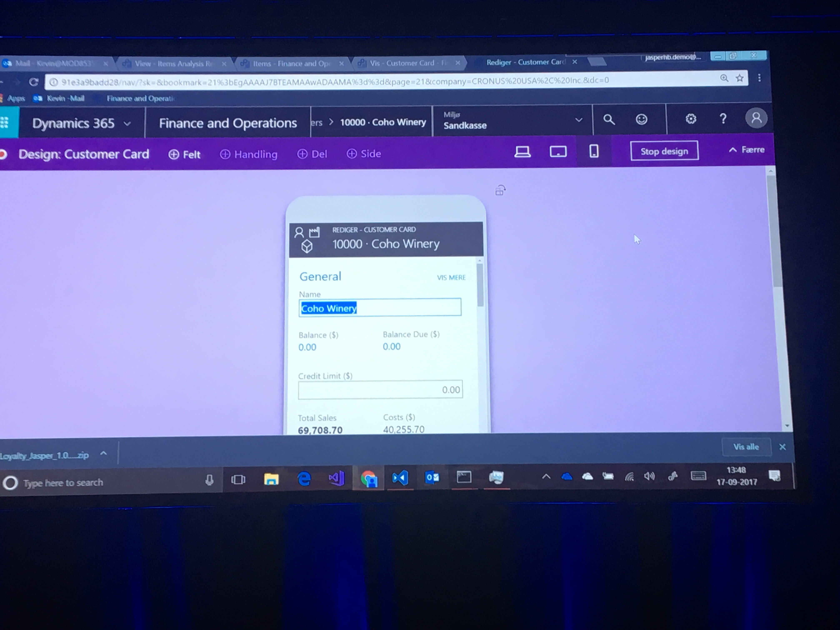Image resolution: width=840 pixels, height=630 pixels.
Task: Click the Del add part button
Action: 312,154
